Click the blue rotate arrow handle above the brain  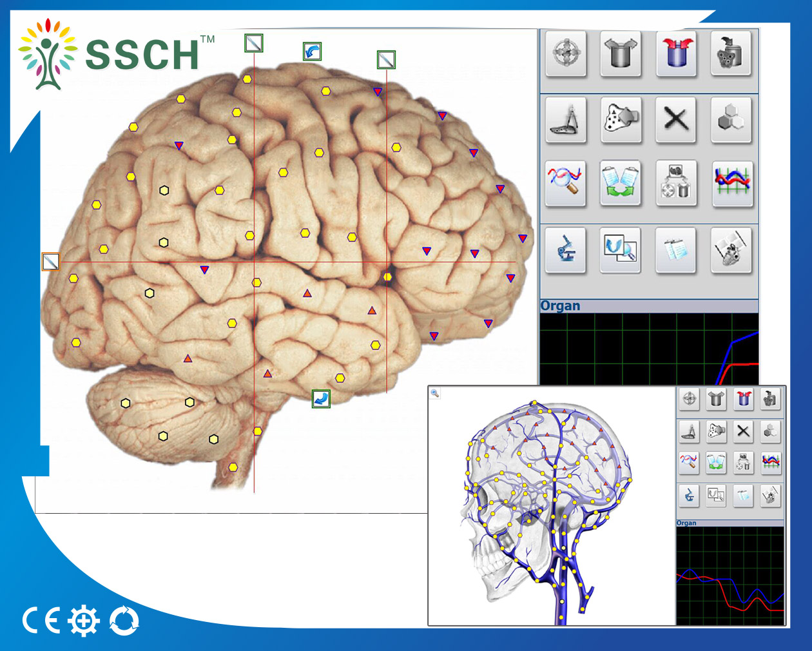[x=313, y=52]
